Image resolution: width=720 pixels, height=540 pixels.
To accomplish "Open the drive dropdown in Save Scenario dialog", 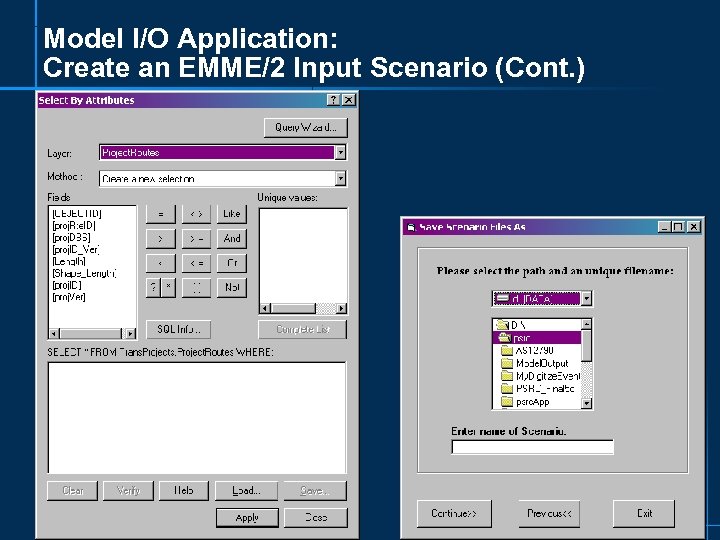I will 586,299.
